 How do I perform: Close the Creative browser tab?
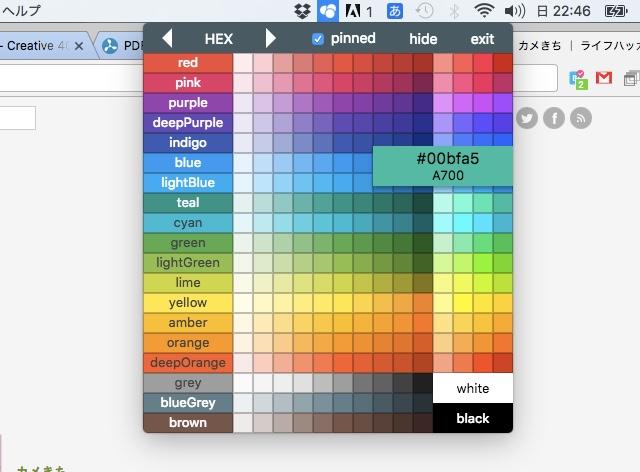click(x=79, y=46)
